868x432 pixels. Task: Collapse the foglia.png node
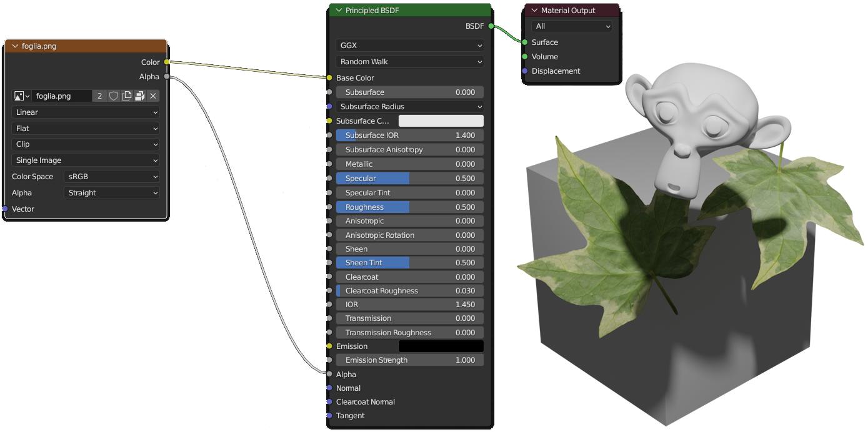point(16,46)
